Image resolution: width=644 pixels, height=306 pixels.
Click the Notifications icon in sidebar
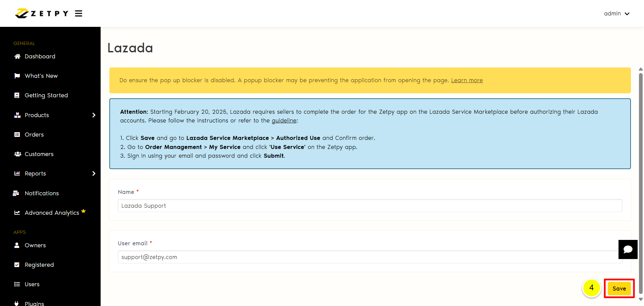(x=16, y=193)
